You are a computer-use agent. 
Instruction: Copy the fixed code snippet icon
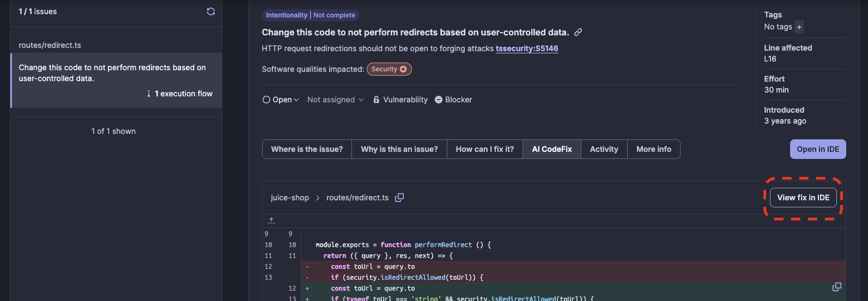pyautogui.click(x=837, y=287)
